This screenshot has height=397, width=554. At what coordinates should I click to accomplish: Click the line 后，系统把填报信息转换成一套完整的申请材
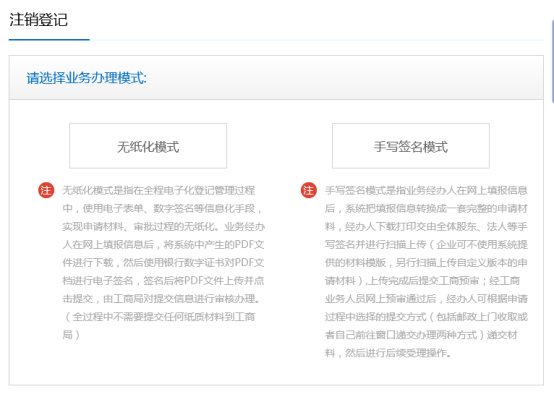click(426, 209)
